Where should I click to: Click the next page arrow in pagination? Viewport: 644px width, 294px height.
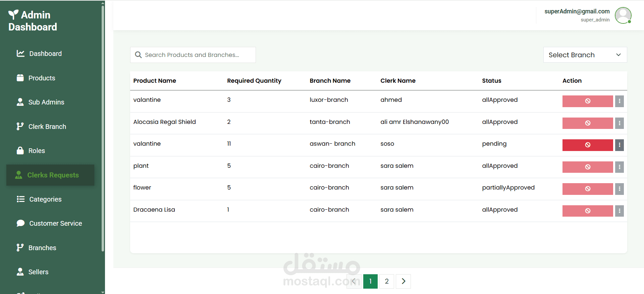click(403, 281)
